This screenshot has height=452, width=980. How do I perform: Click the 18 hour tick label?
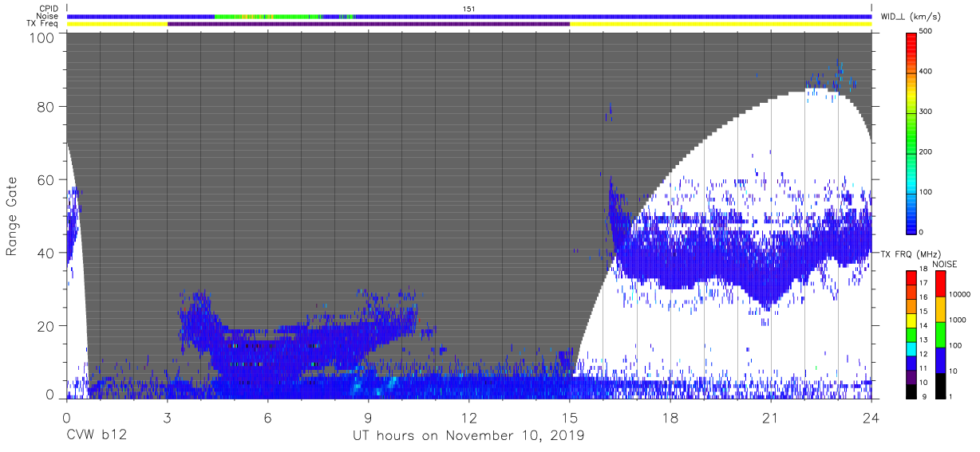[x=670, y=418]
